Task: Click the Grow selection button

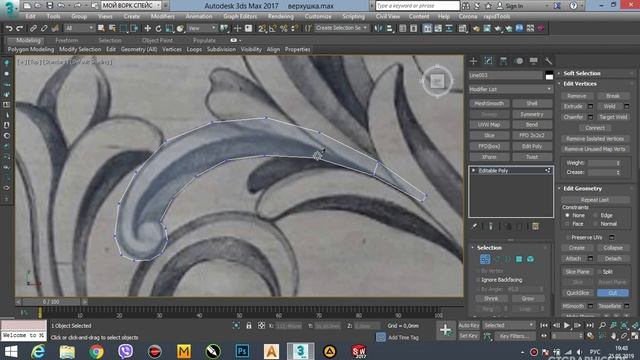Action: [528, 298]
